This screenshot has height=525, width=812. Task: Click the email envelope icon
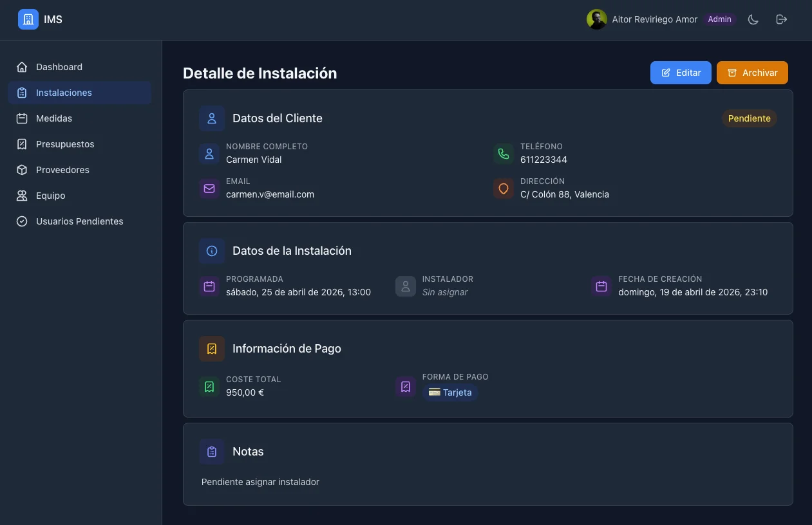pyautogui.click(x=209, y=189)
